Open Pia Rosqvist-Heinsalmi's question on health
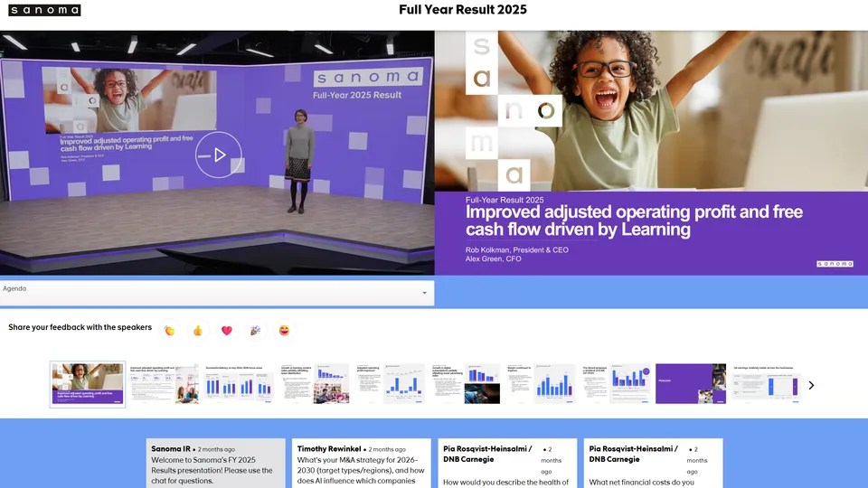 tap(507, 464)
